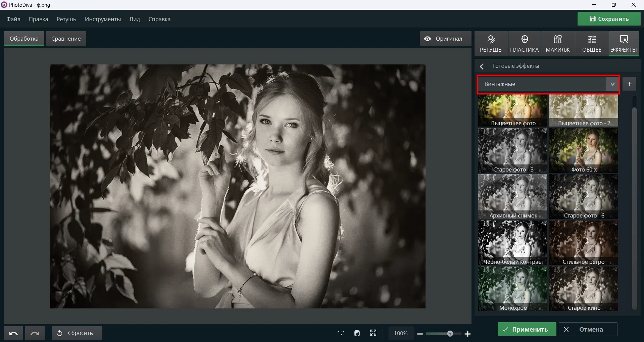
Task: Switch to the Обработка tab
Action: pos(24,39)
